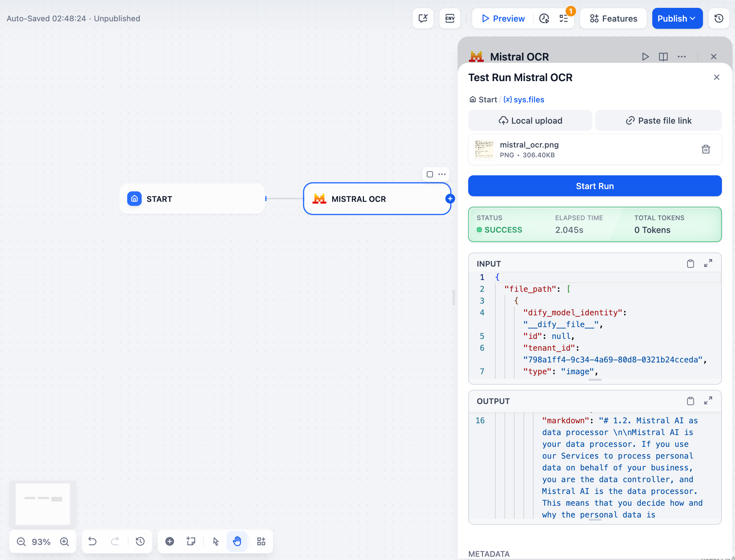Activate the hand pan mode
The image size is (735, 560).
pos(237,541)
